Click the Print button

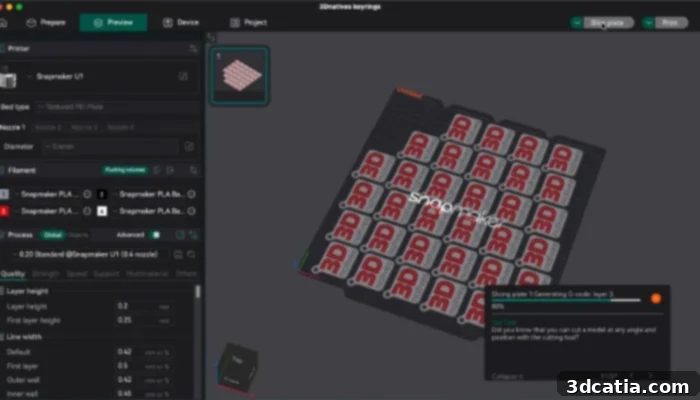point(671,22)
